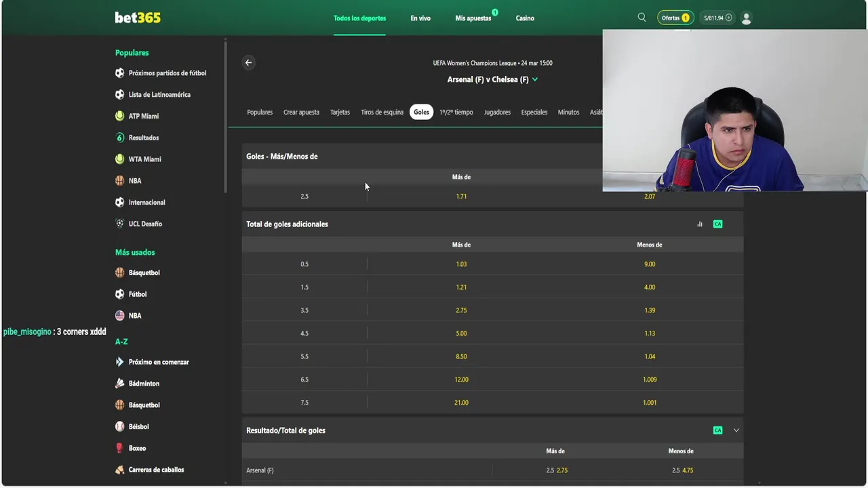This screenshot has height=488, width=868.
Task: Select the Tiros de esquina tab
Action: point(382,113)
